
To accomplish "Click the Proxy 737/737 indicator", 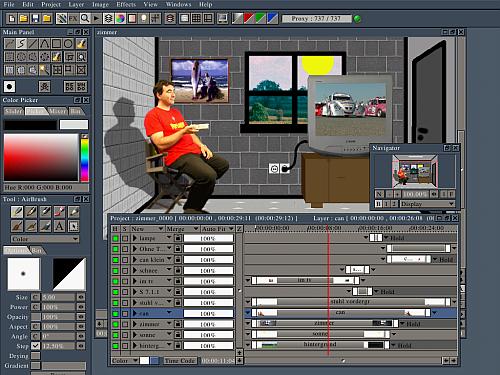I will click(x=316, y=19).
